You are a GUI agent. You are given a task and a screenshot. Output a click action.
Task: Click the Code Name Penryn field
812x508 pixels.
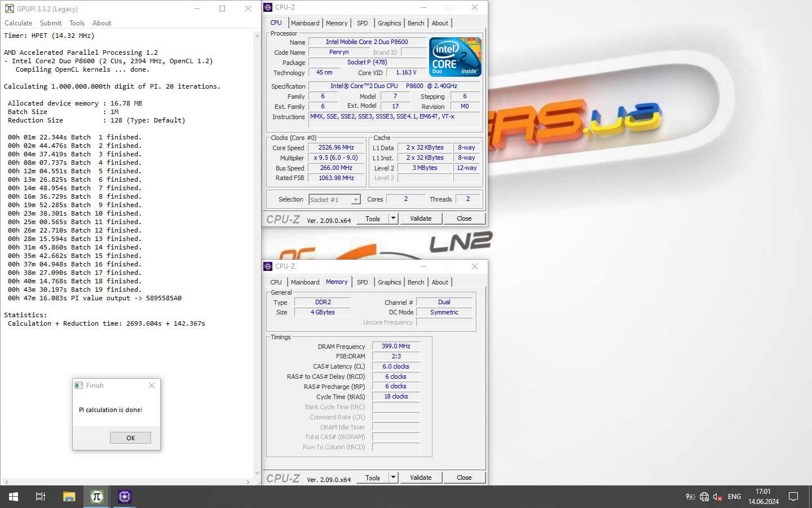(x=339, y=52)
